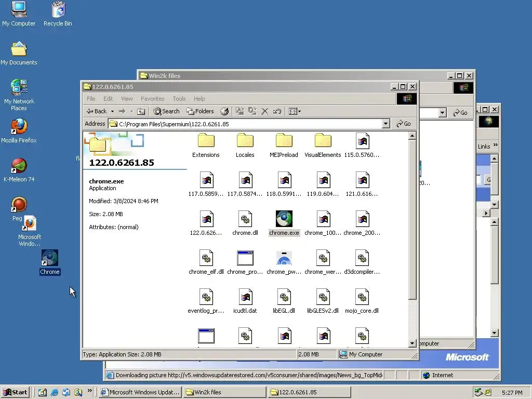Expand the Quick Launch overflow chevron
This screenshot has height=399, width=532.
click(x=89, y=391)
